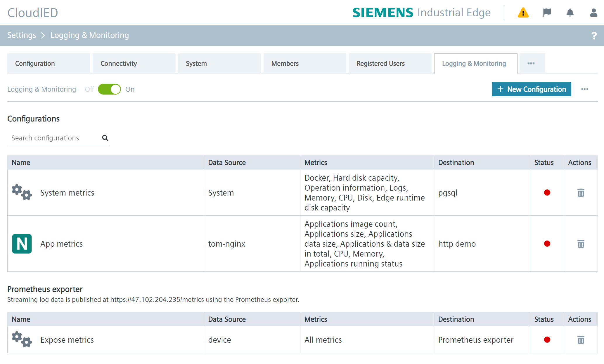This screenshot has height=364, width=604.
Task: Open the overflow tabs ellipsis menu
Action: click(531, 63)
